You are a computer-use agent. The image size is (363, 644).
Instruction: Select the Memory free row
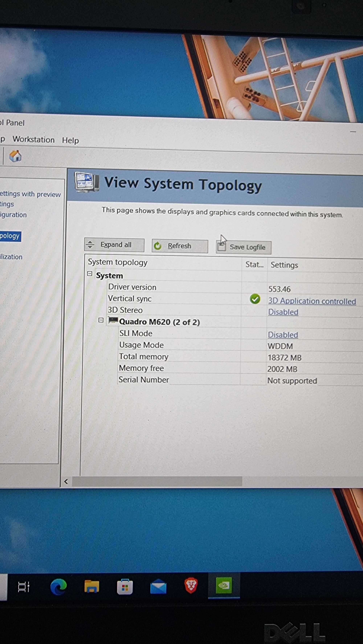[141, 368]
